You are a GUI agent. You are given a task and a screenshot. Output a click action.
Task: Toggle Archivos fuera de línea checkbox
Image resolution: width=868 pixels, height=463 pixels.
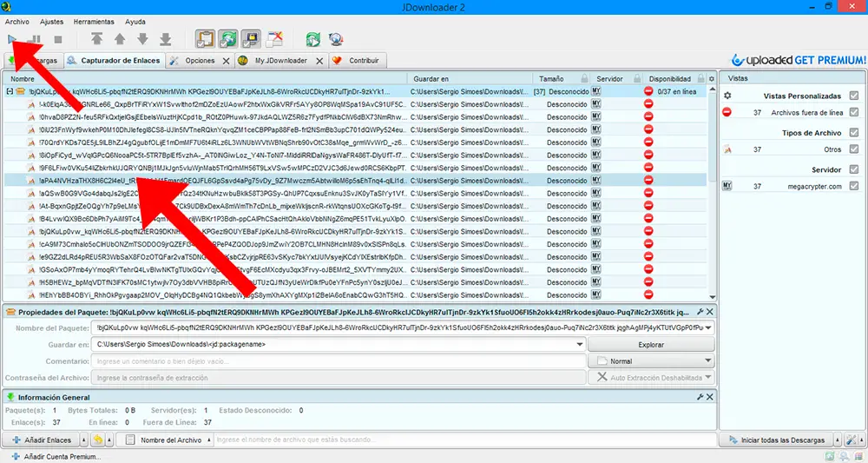click(x=854, y=112)
